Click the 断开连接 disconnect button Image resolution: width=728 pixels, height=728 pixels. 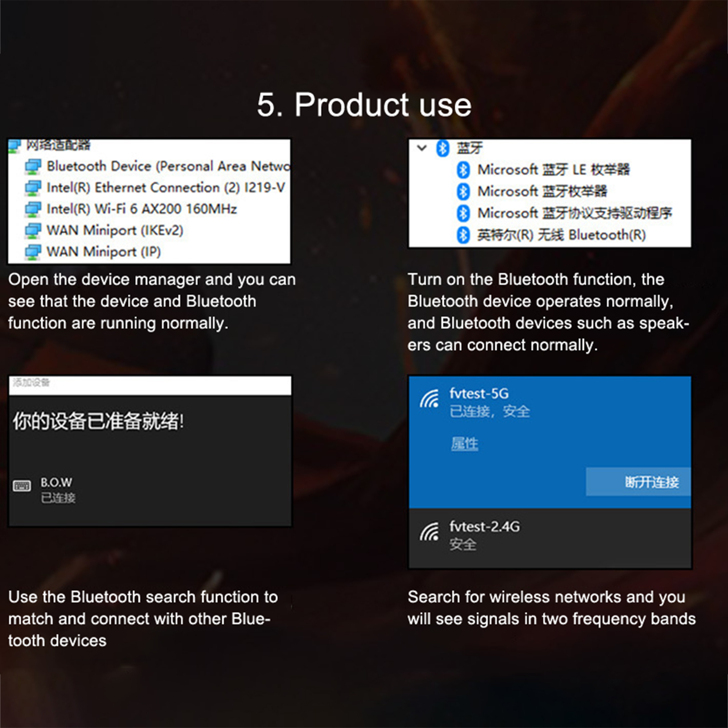(638, 482)
